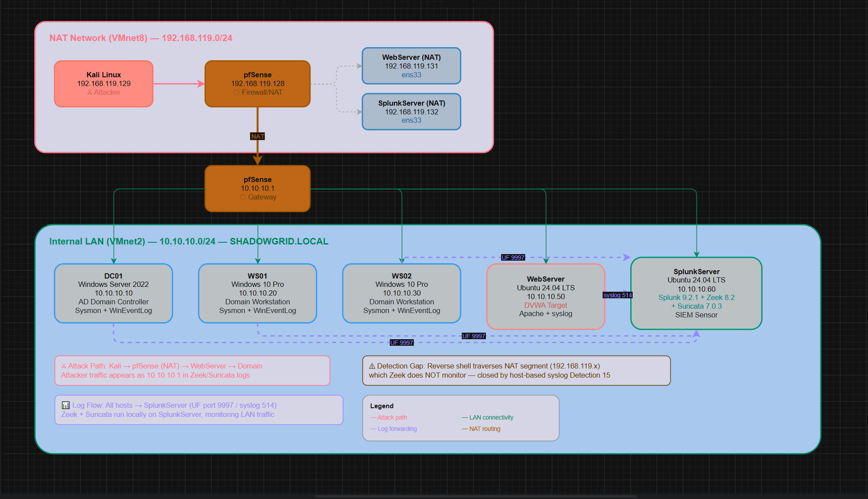Click the syslog 514 connector label
The height and width of the screenshot is (499, 868).
pyautogui.click(x=618, y=295)
